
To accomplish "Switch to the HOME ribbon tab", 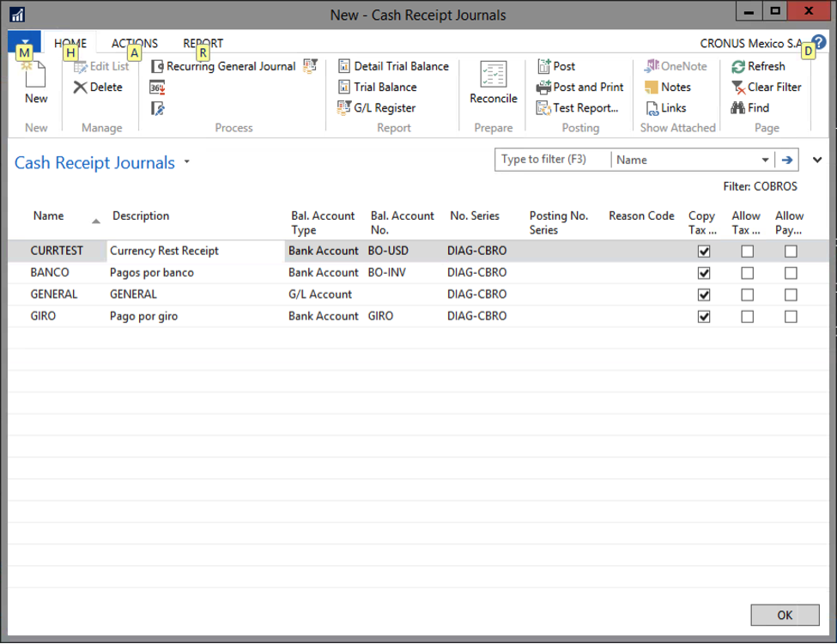I will tap(70, 43).
